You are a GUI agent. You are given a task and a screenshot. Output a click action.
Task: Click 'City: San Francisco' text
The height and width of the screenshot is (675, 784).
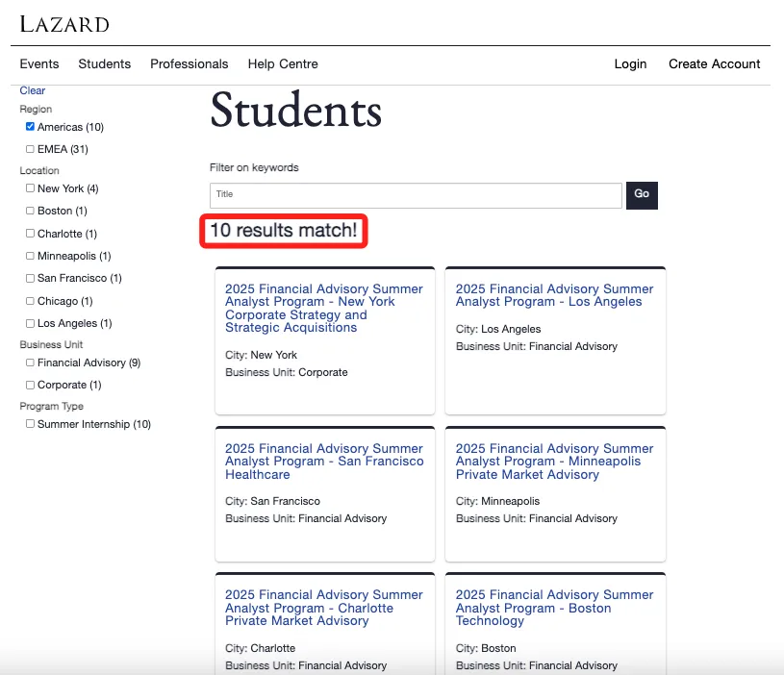[x=272, y=501]
